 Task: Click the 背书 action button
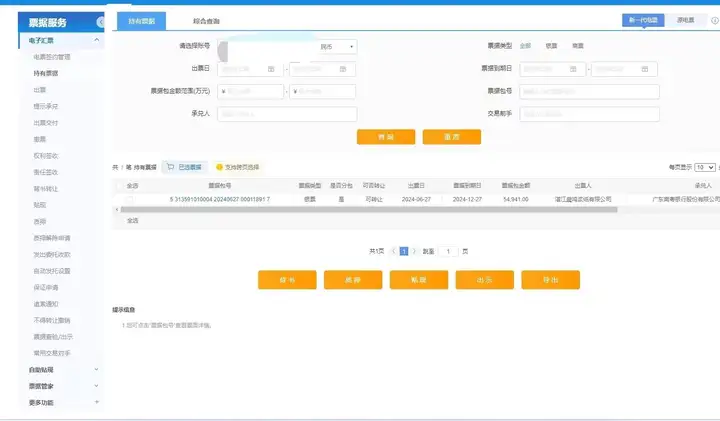click(287, 280)
